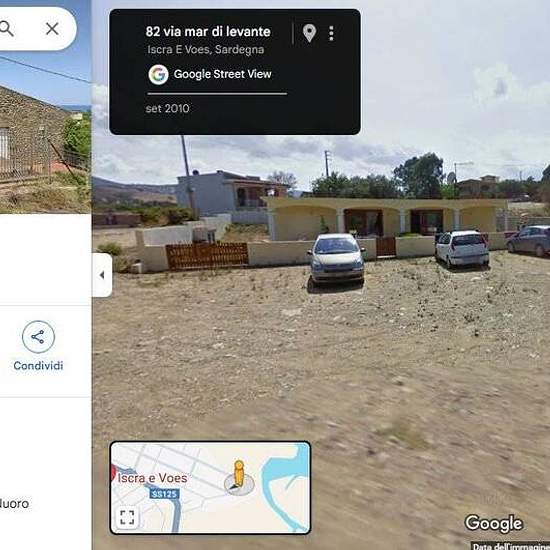Click the Condividi share icon
This screenshot has height=550, width=550.
click(x=38, y=337)
